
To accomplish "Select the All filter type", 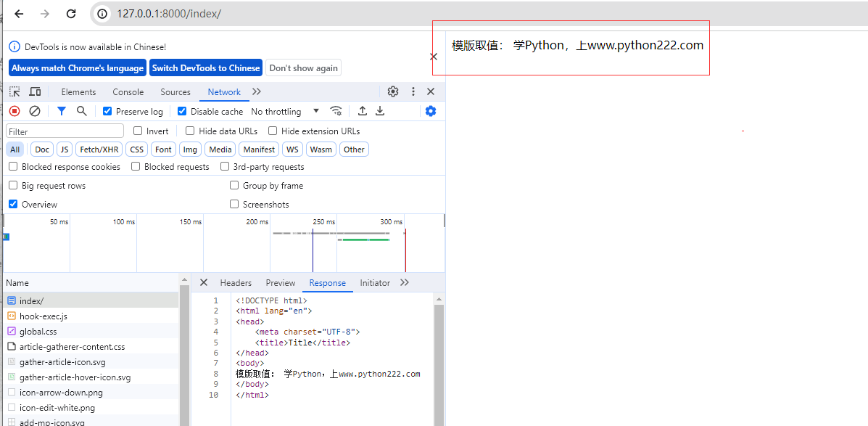I will (x=15, y=149).
